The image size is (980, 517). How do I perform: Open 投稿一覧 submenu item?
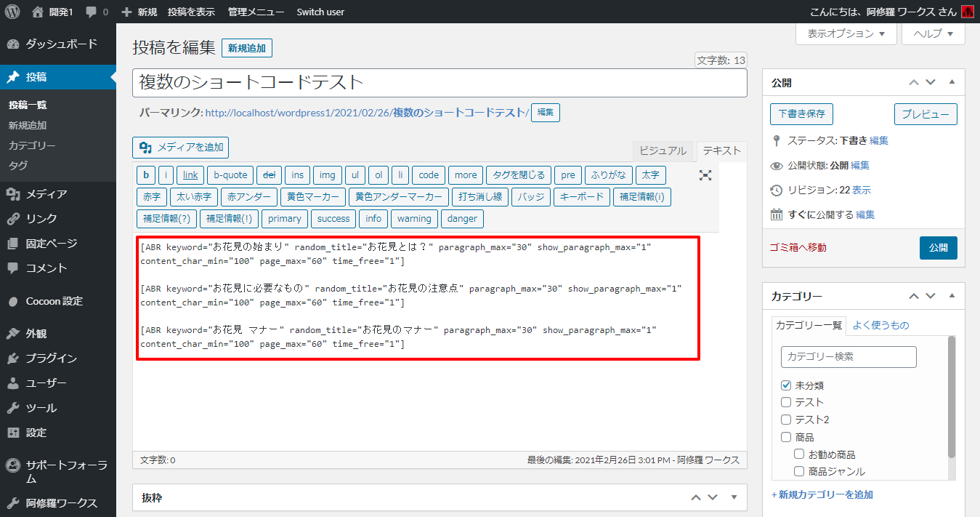coord(28,105)
